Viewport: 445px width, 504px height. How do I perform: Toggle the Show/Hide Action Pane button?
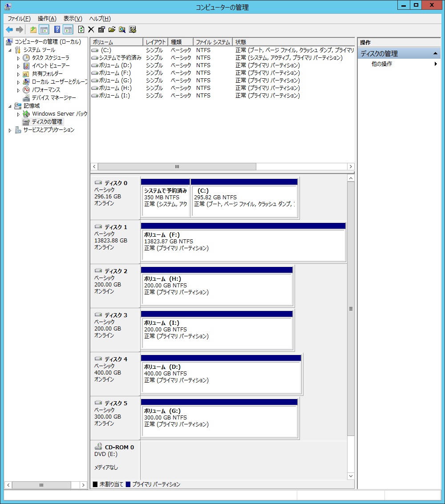coord(68,30)
